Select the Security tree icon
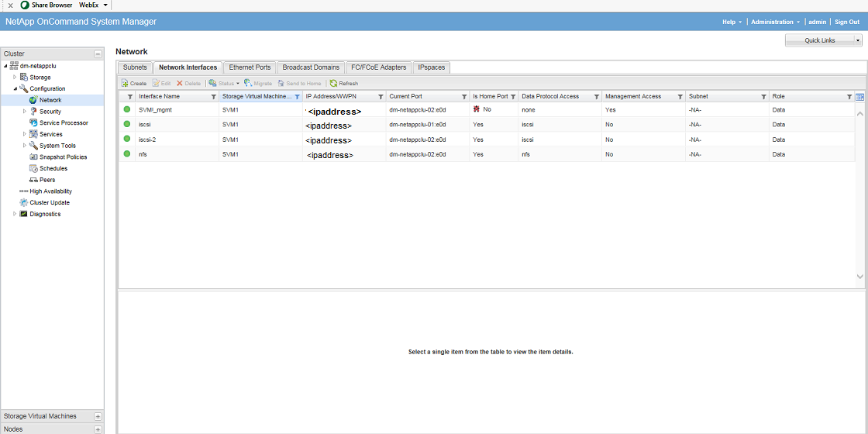Image resolution: width=868 pixels, height=434 pixels. (x=33, y=112)
